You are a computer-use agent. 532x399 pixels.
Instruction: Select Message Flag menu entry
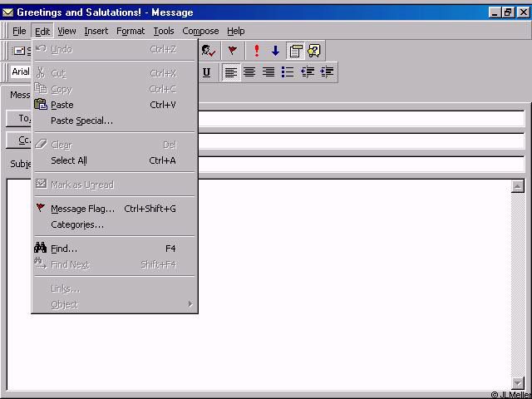tap(82, 209)
